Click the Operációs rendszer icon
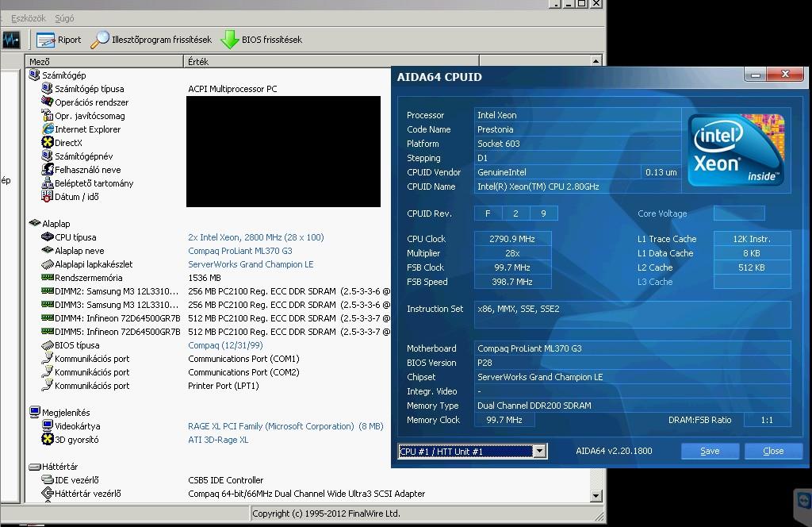This screenshot has width=812, height=527. click(47, 102)
